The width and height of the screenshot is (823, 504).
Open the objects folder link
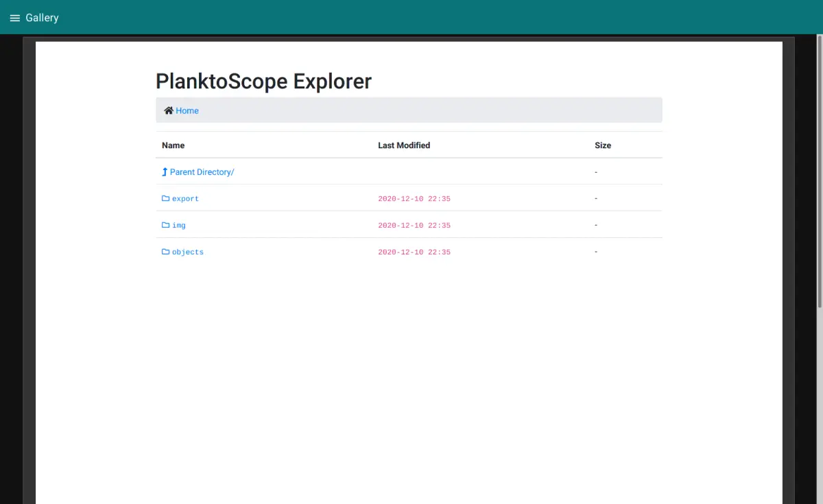(x=188, y=252)
